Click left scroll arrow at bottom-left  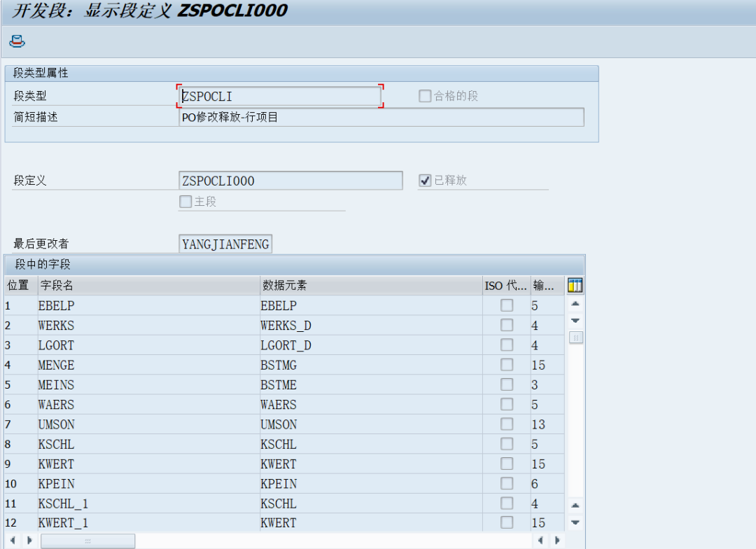click(13, 541)
